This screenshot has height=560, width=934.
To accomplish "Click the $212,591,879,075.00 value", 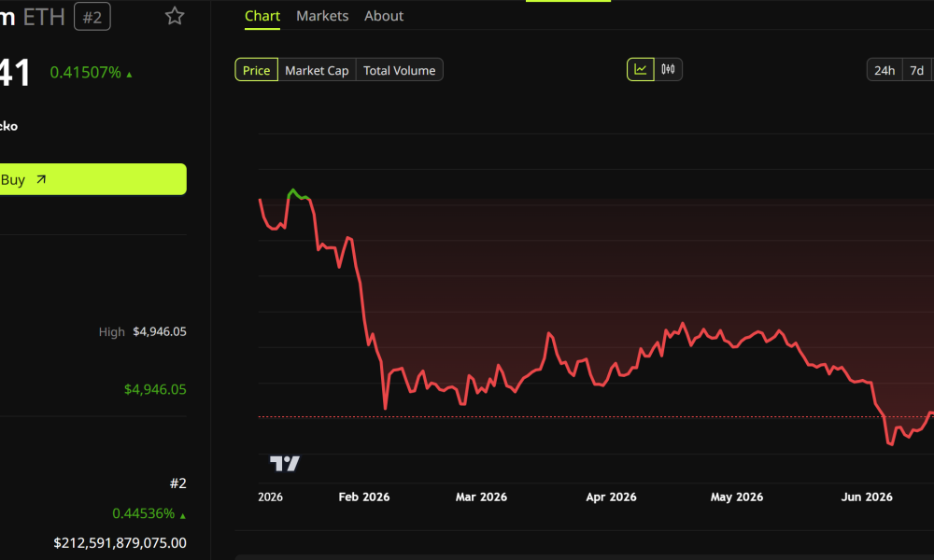I will (x=120, y=543).
